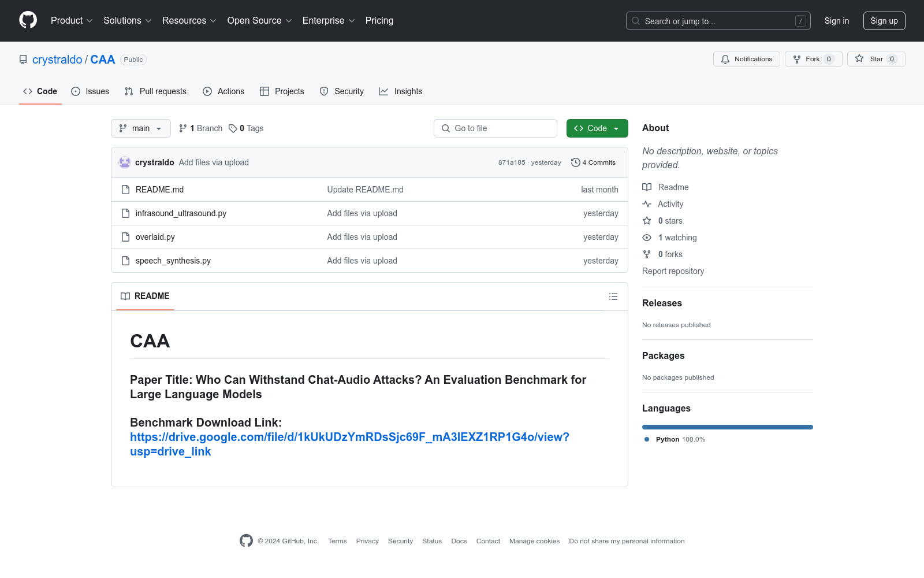This screenshot has width=924, height=578.
Task: Click the repository icon beside crystraldo
Action: pos(23,60)
